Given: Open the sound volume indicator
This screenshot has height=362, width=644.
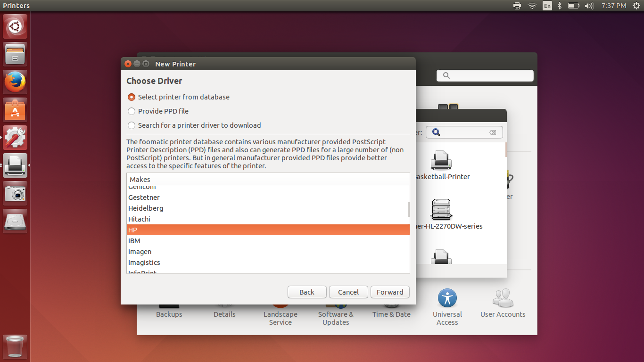Looking at the screenshot, I should tap(589, 6).
